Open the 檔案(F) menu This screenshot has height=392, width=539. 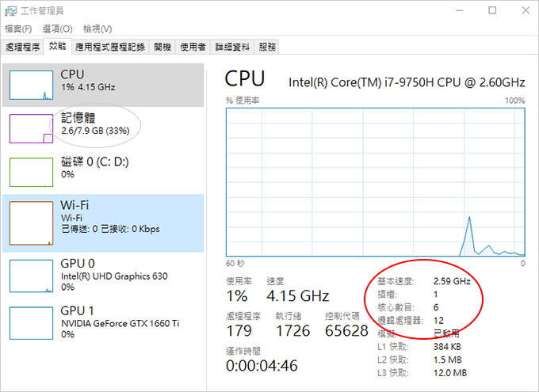click(x=18, y=29)
